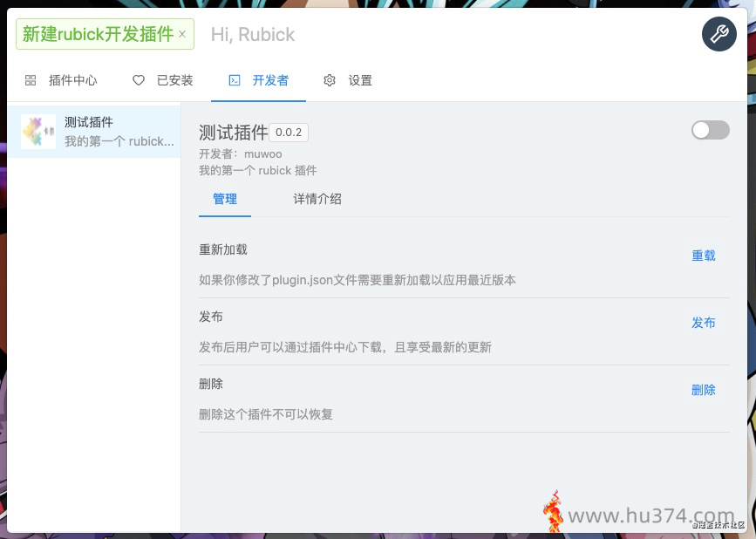Select the 管理 sub-tab
Screen dimensions: 756x539
point(225,199)
